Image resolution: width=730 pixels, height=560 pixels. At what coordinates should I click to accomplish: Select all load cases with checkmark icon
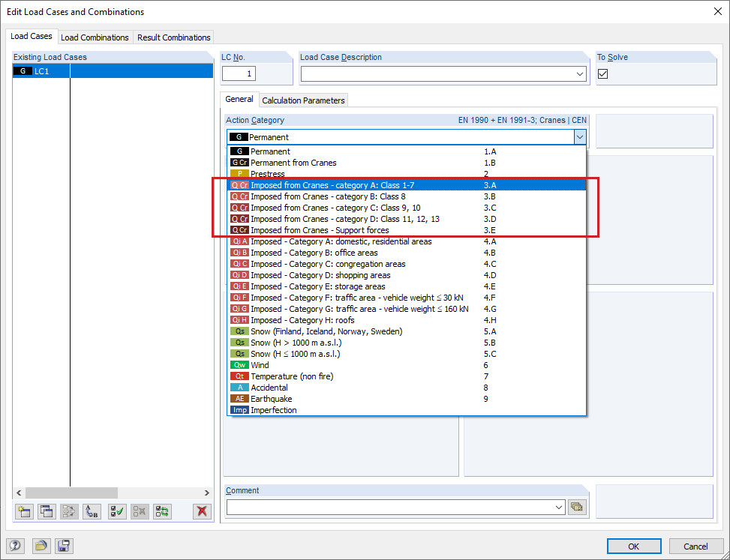click(x=117, y=511)
